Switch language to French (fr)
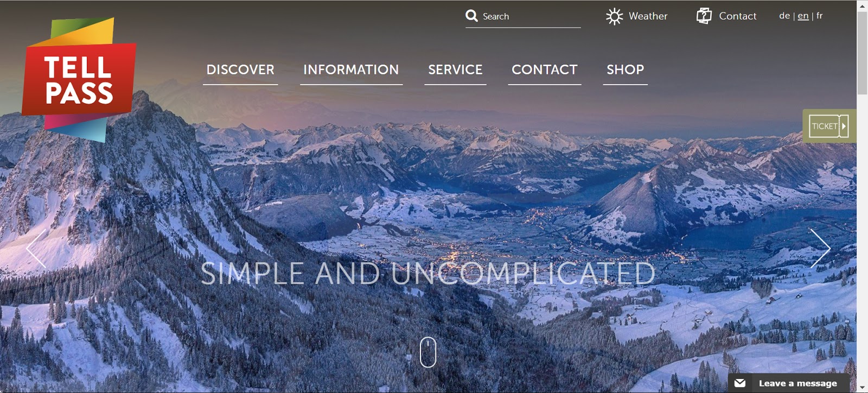868x393 pixels. [x=820, y=16]
